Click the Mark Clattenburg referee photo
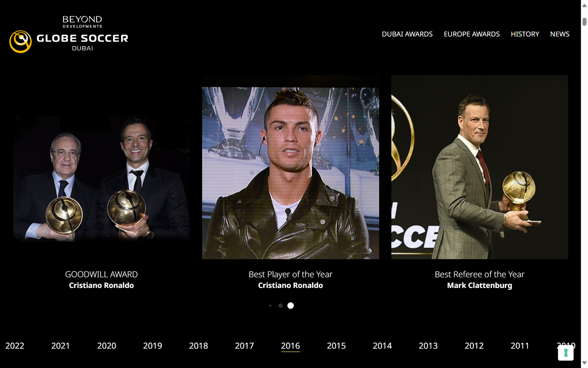 click(x=479, y=167)
